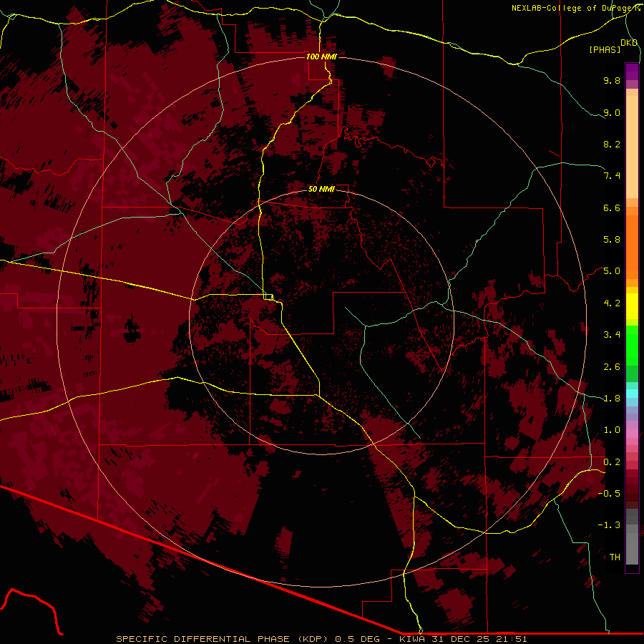The image size is (644, 644).
Task: Click the 1.0 value on the color scale
Action: click(x=612, y=430)
